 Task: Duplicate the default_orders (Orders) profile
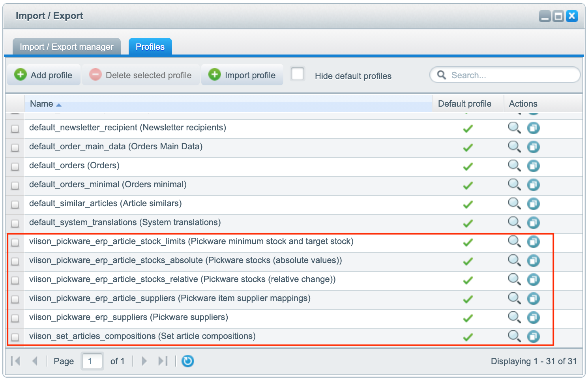coord(534,166)
